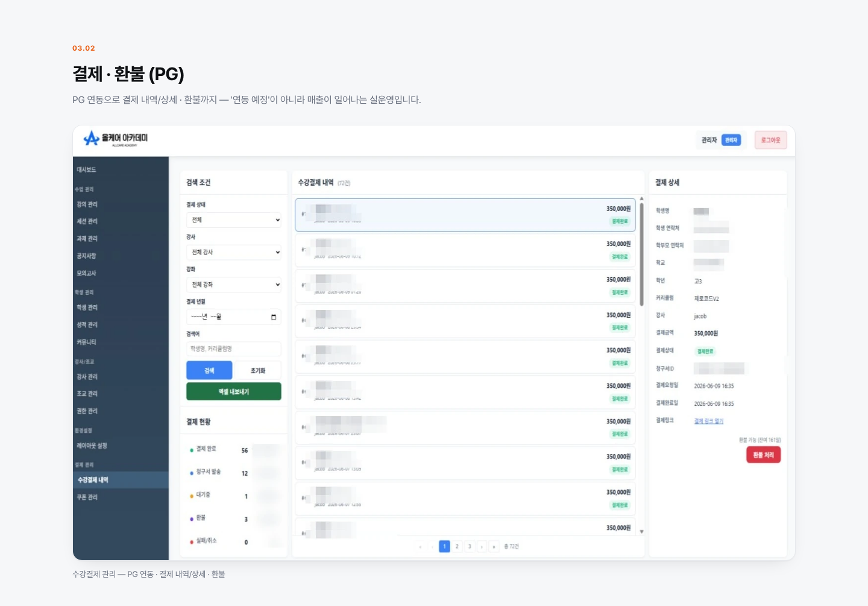The height and width of the screenshot is (606, 868).
Task: Open the 결제 상태 dropdown set to 전체
Action: click(234, 220)
